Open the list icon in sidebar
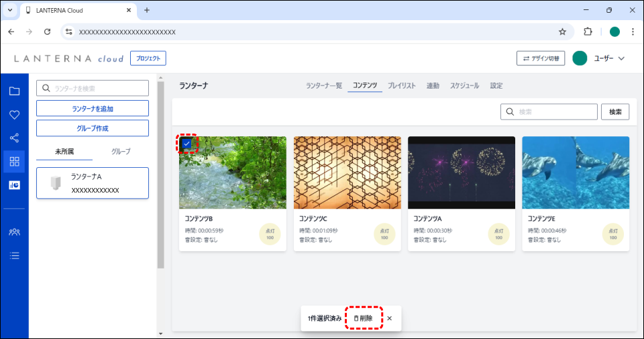This screenshot has height=339, width=644. (x=14, y=255)
